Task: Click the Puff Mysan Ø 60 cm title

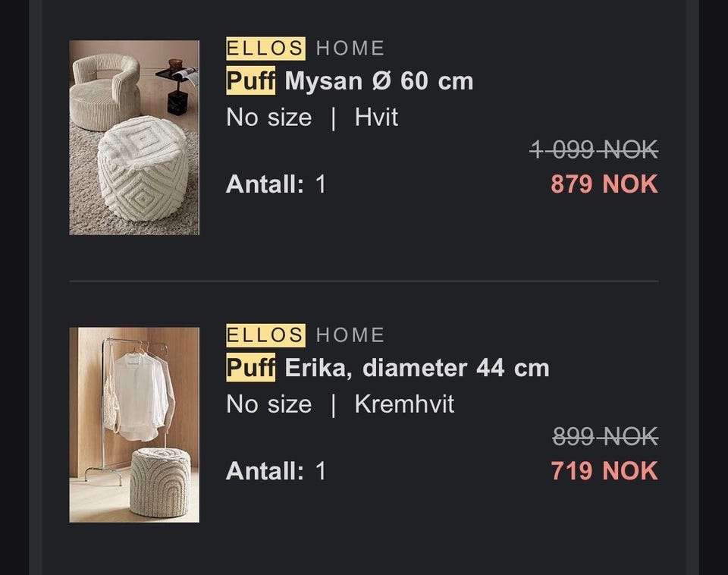Action: pos(350,81)
